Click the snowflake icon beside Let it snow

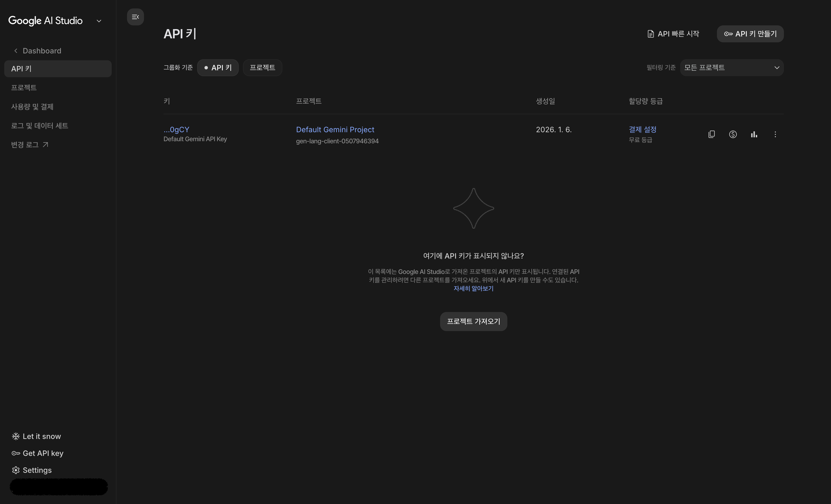(x=16, y=436)
